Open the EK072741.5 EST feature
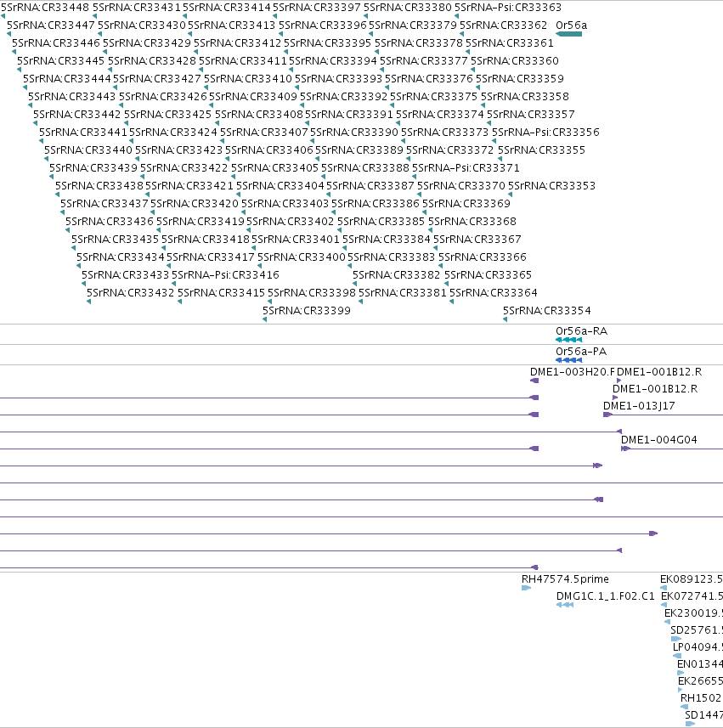 point(692,596)
